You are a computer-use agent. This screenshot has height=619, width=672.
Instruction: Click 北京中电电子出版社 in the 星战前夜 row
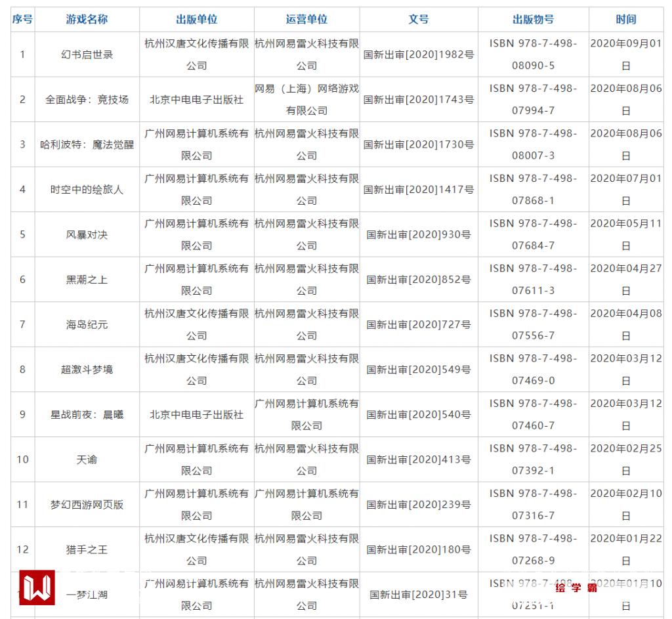point(197,414)
